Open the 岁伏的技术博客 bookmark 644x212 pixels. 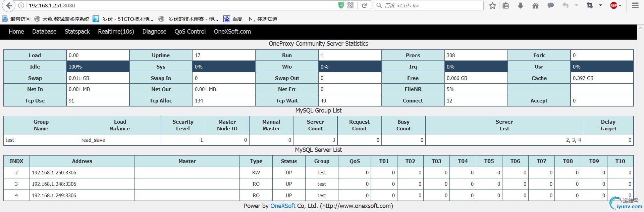(188, 19)
